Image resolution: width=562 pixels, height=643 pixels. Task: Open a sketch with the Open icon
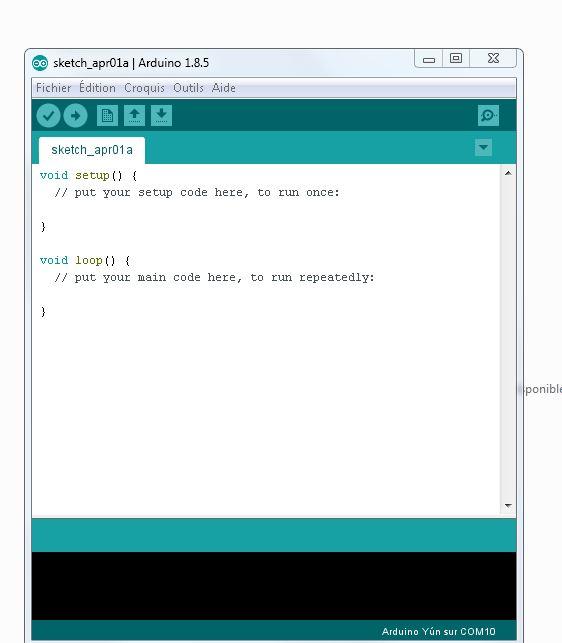(x=135, y=116)
